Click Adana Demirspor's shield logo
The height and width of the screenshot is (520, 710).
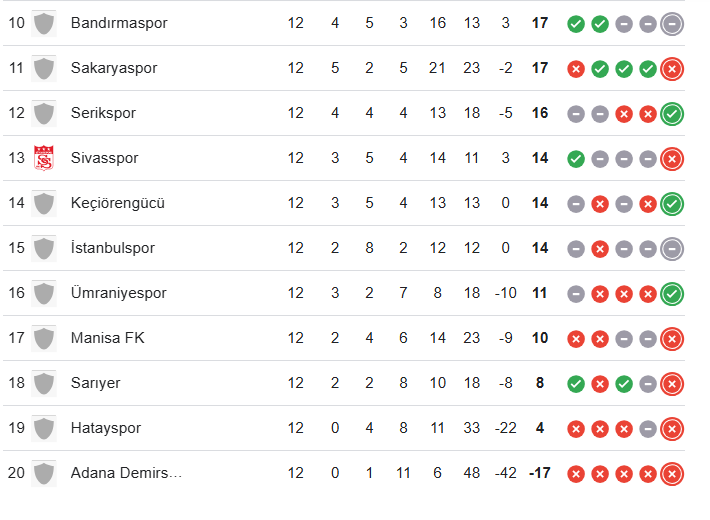[x=44, y=473]
